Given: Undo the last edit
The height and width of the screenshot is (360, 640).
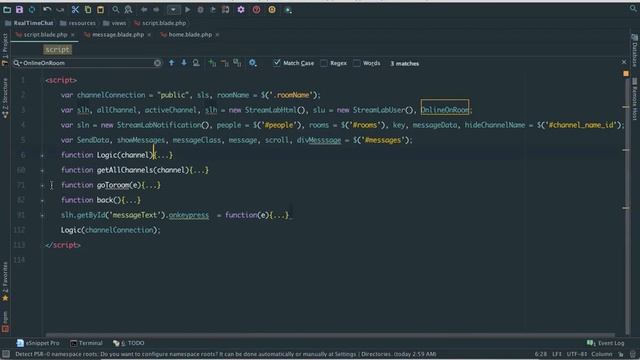Looking at the screenshot, I should [47, 9].
